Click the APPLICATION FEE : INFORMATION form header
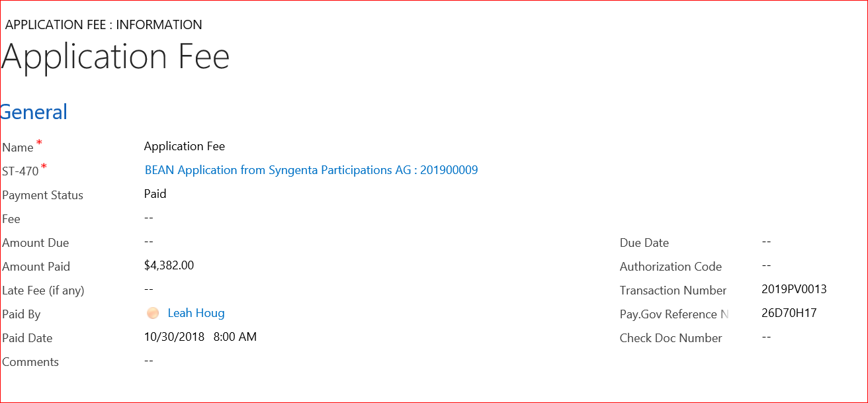 104,25
